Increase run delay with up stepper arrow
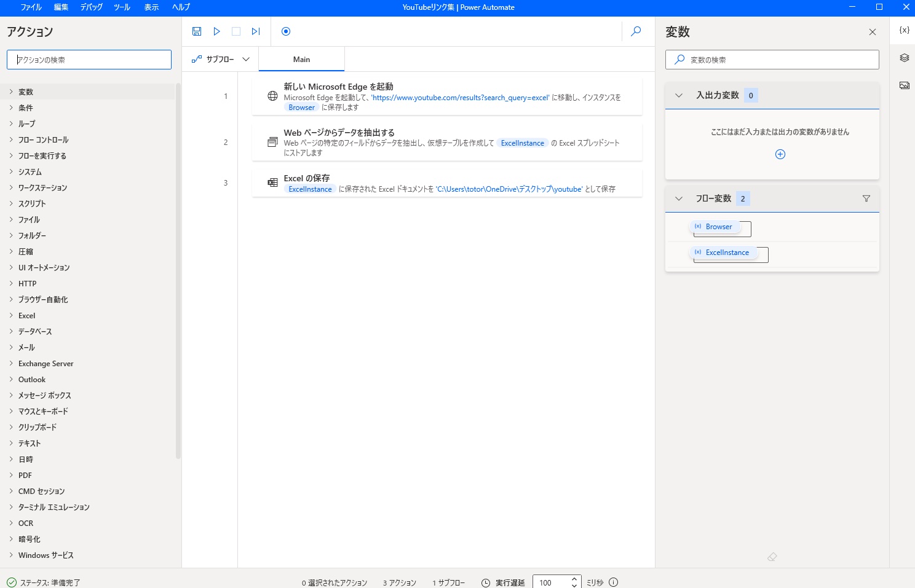Viewport: 915px width, 588px height. (x=574, y=579)
